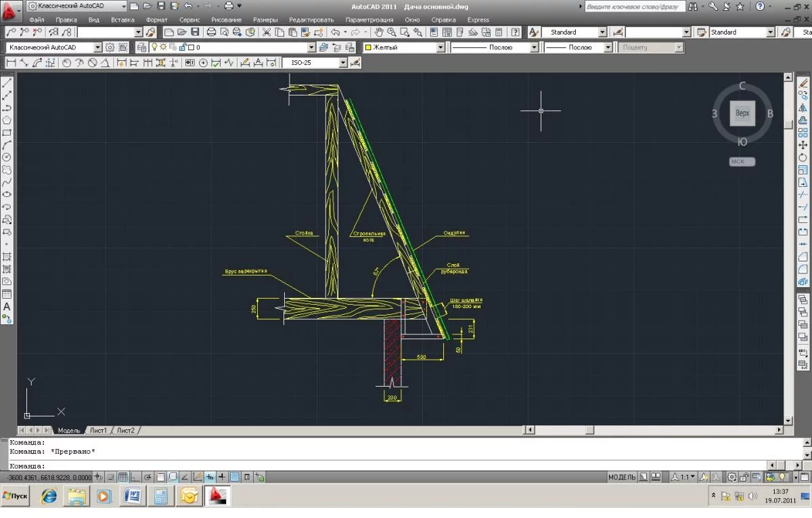Screen dimensions: 812x518
Task: Open the ISO-25 dimension style dropdown
Action: pos(343,62)
